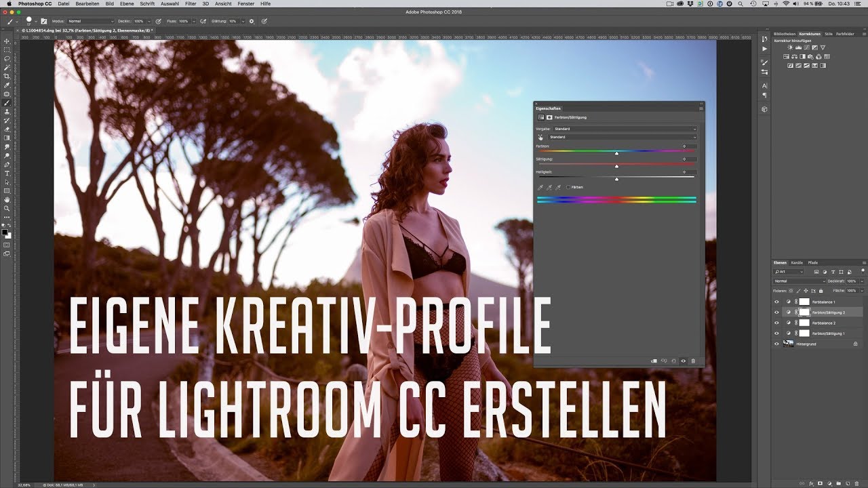Open the Character panel icon

764,86
